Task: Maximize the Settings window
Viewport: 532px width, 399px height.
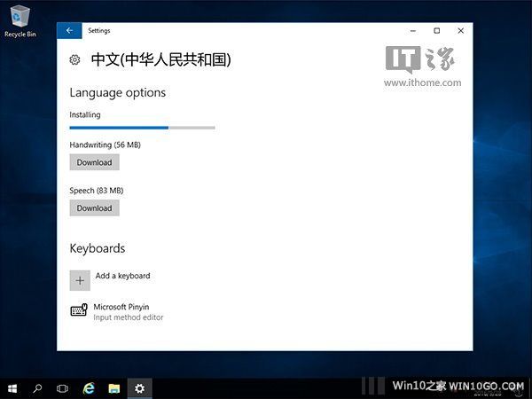Action: pos(437,30)
